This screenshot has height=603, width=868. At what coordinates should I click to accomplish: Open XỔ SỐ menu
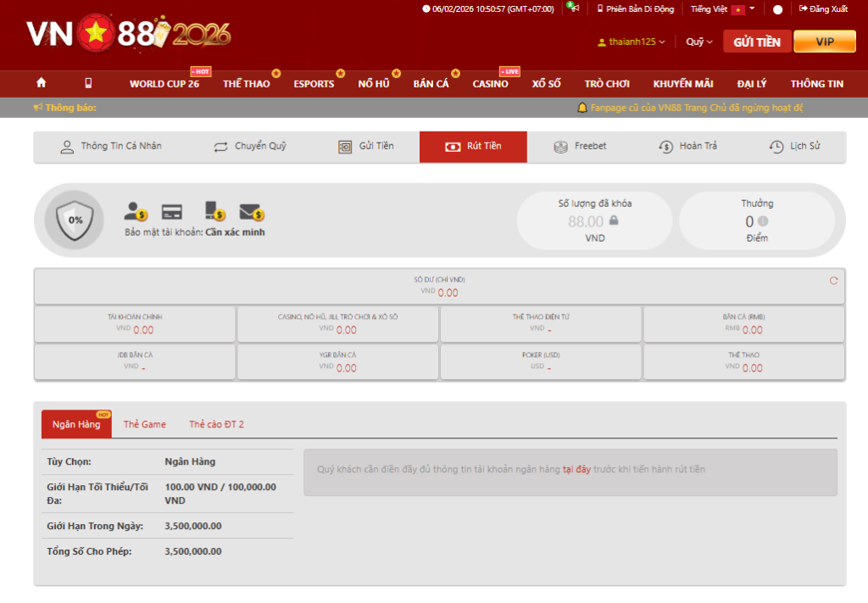click(547, 84)
